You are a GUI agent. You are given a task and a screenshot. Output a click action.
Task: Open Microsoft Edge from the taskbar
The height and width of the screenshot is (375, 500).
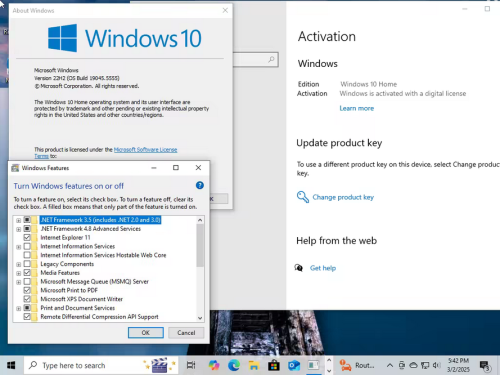(x=234, y=365)
